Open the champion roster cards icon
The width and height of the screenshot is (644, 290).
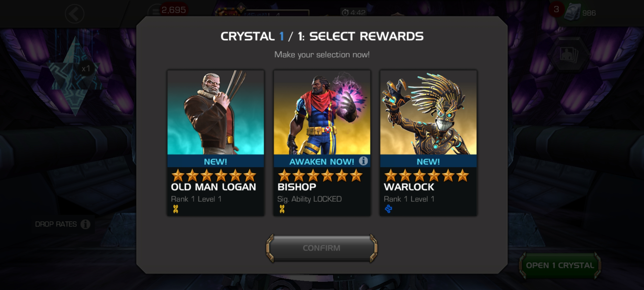pos(569,55)
